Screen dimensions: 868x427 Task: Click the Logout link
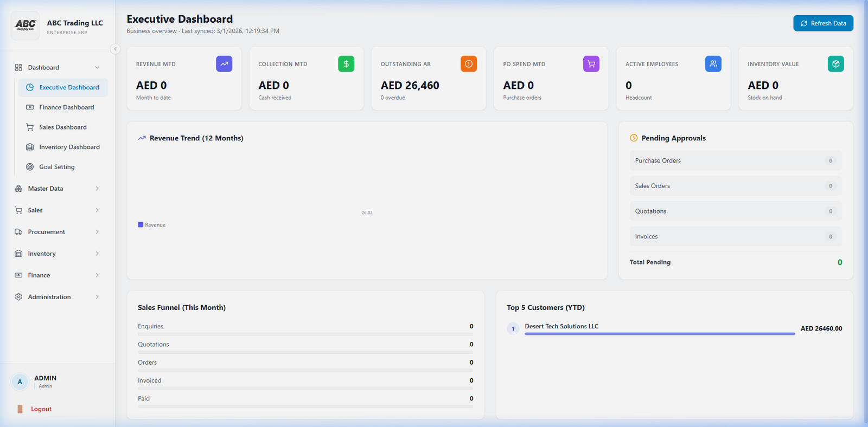point(41,409)
